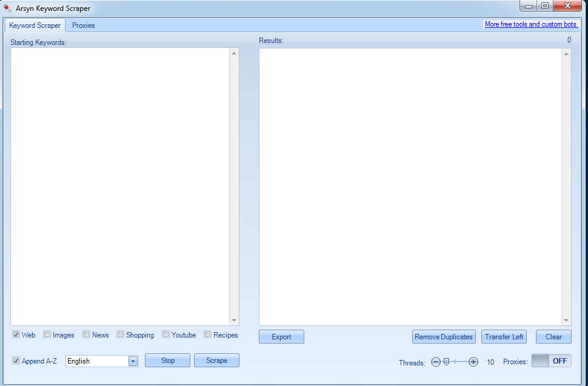Check the News search option
588x386 pixels.
click(87, 334)
